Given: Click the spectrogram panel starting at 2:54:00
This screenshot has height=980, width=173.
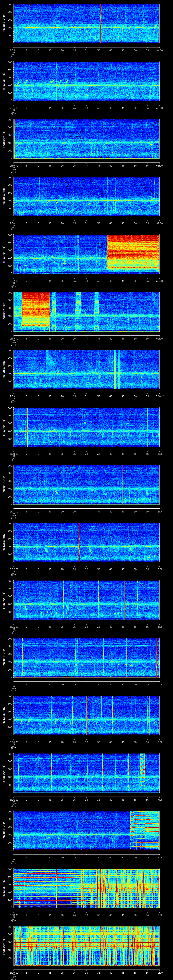Looking at the screenshot, I should point(86,81).
